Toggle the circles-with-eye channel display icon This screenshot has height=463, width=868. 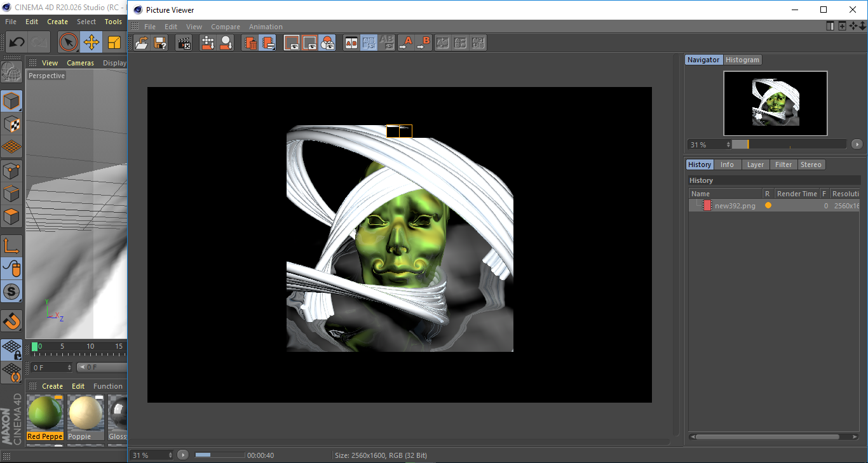tap(327, 43)
